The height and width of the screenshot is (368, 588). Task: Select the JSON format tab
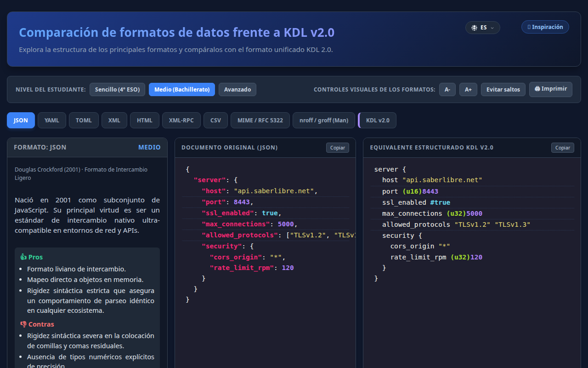point(21,121)
